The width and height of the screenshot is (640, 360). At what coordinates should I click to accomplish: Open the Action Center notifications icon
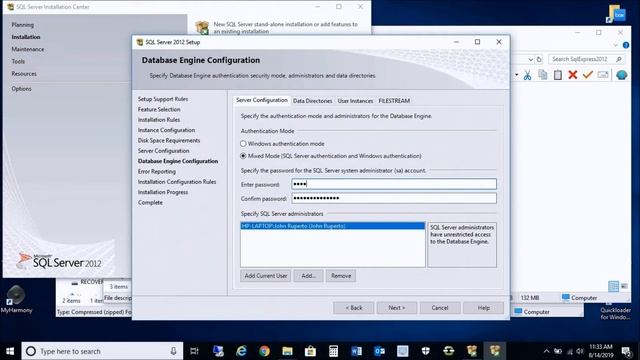click(x=626, y=351)
